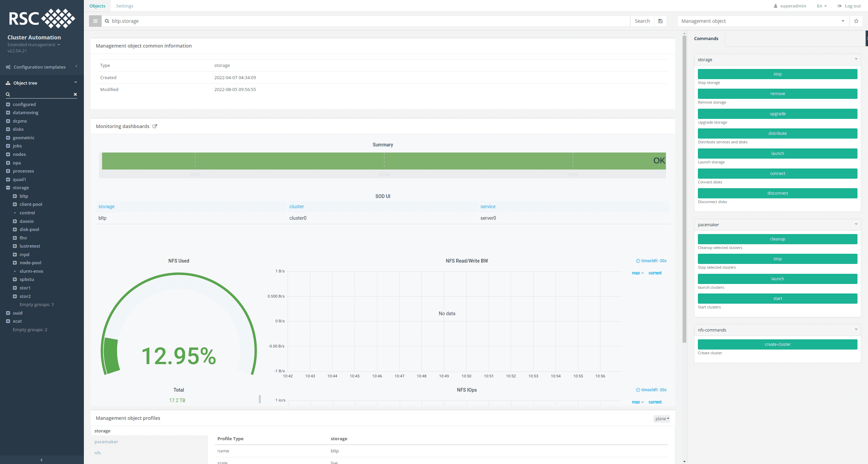The height and width of the screenshot is (464, 868).
Task: Click the Configuration templates gear icon
Action: (8, 67)
